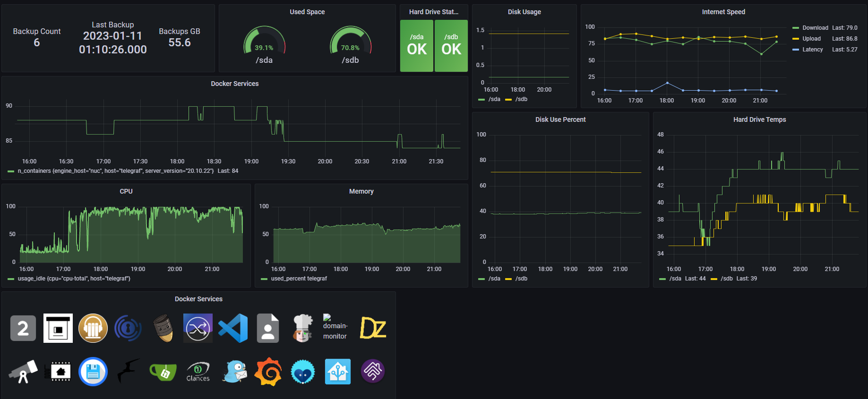Click the /sdb 70.8% used space gauge
The image size is (868, 399).
coord(350,45)
